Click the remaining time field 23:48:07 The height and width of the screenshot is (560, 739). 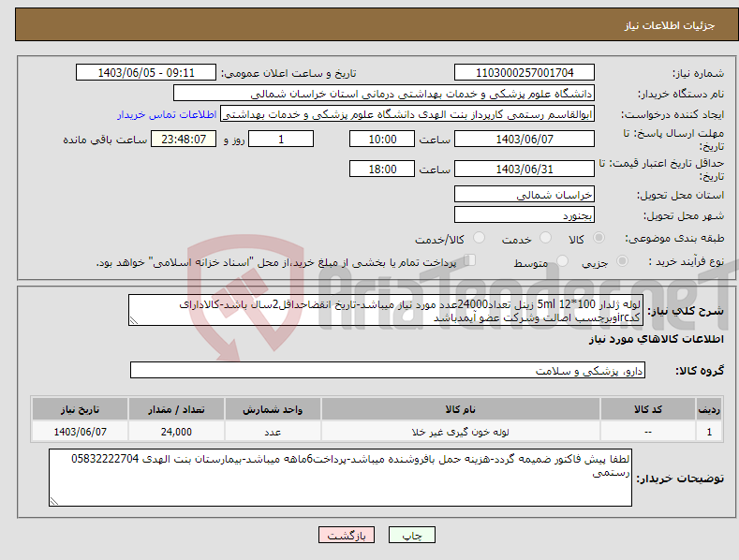(x=184, y=139)
